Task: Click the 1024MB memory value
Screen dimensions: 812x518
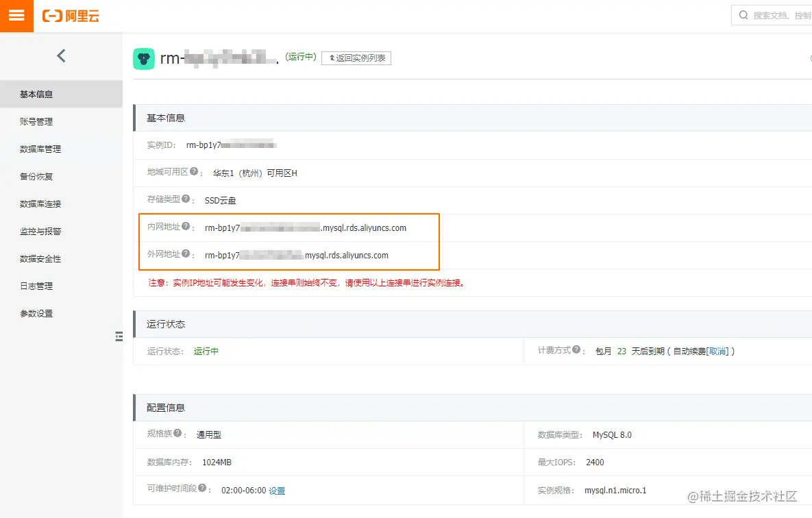Action: [x=217, y=463]
